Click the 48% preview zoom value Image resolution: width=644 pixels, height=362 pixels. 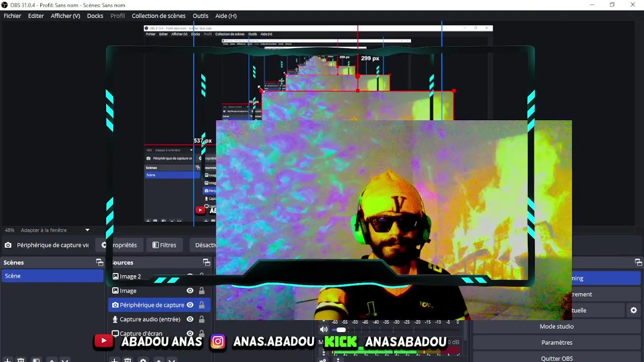[x=10, y=230]
